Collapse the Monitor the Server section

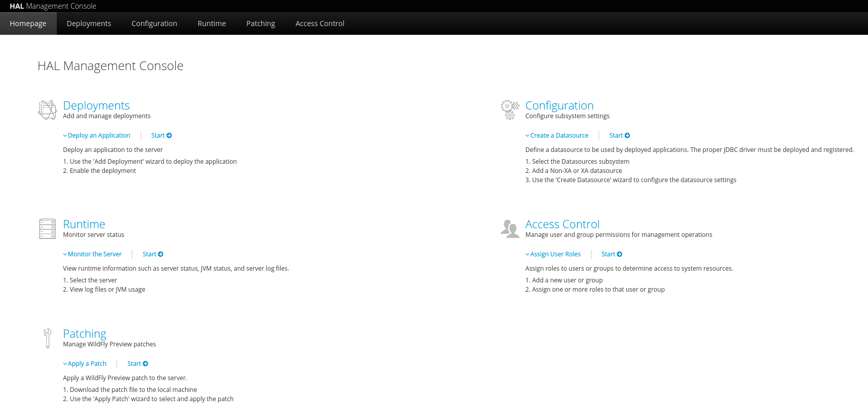tap(92, 254)
